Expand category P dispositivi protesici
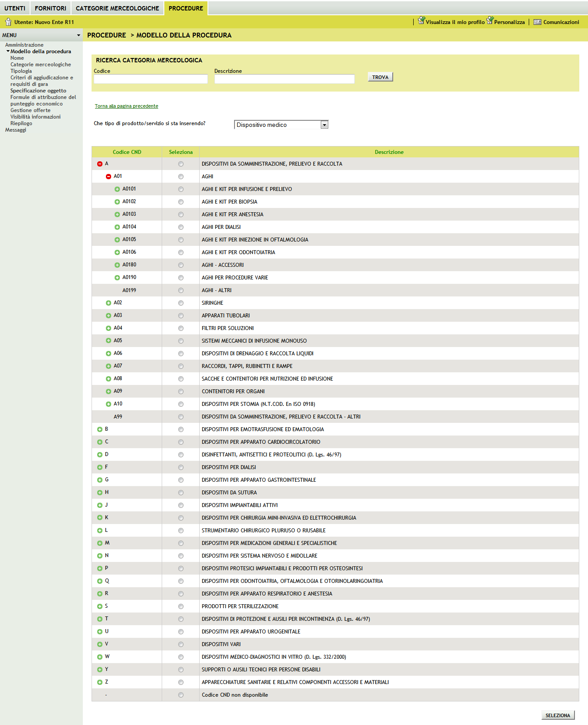The height and width of the screenshot is (725, 588). coord(100,568)
